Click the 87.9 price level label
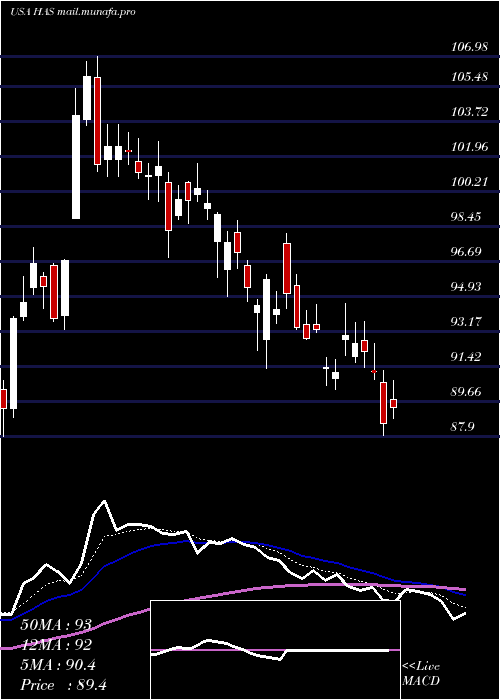The image size is (500, 700). click(462, 426)
